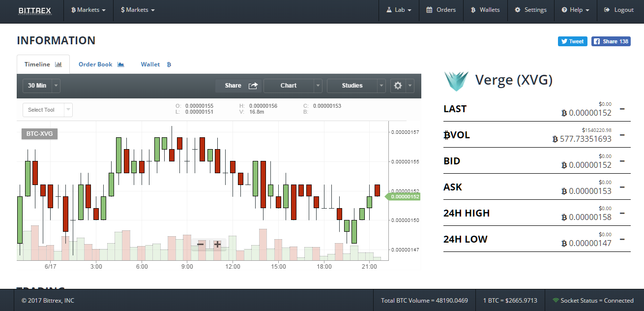Click the Verge (XVG) heading

pyautogui.click(x=514, y=80)
